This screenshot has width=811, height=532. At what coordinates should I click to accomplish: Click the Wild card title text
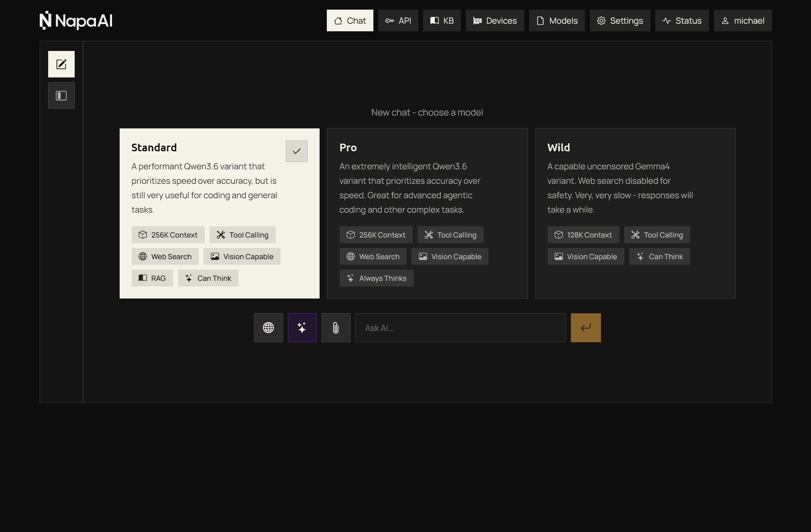(x=558, y=147)
